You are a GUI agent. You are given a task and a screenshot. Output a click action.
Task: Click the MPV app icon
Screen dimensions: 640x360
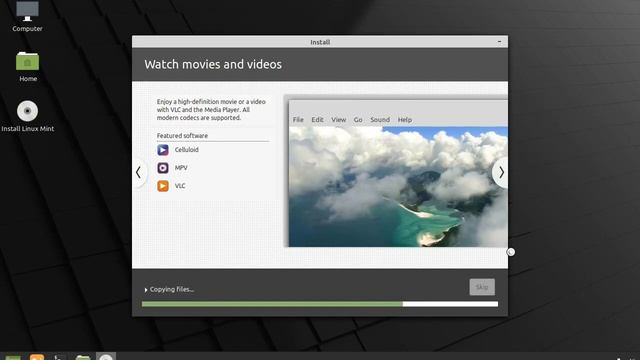point(163,168)
